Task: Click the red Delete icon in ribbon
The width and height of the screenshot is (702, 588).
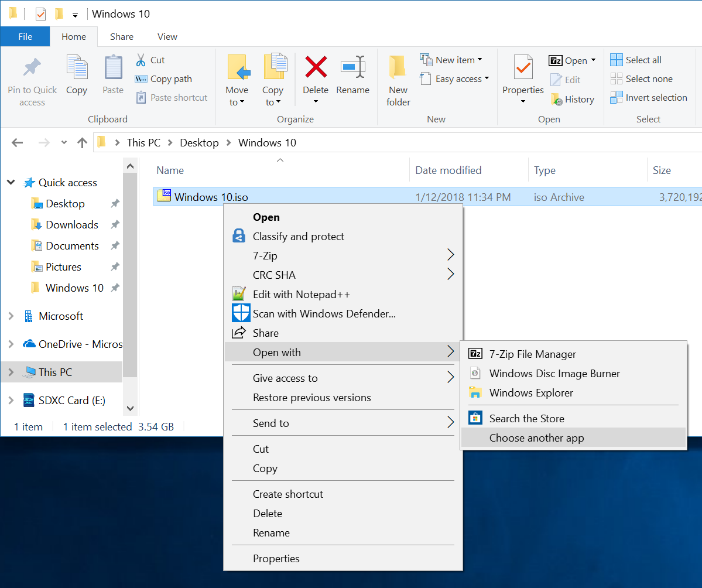Action: (x=316, y=67)
